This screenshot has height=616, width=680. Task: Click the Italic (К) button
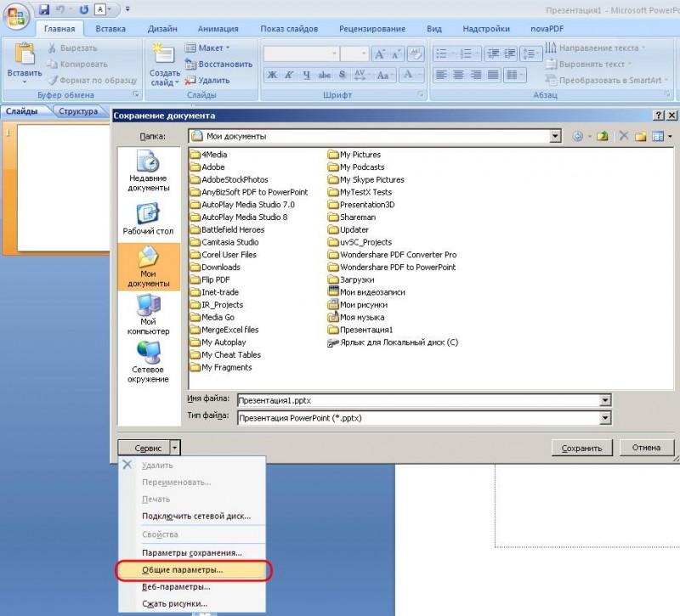point(289,75)
